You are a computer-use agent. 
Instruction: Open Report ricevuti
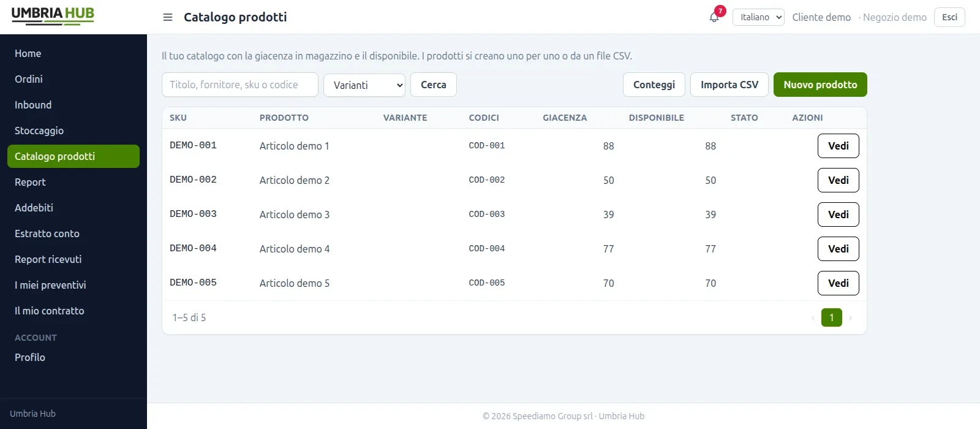[73, 259]
